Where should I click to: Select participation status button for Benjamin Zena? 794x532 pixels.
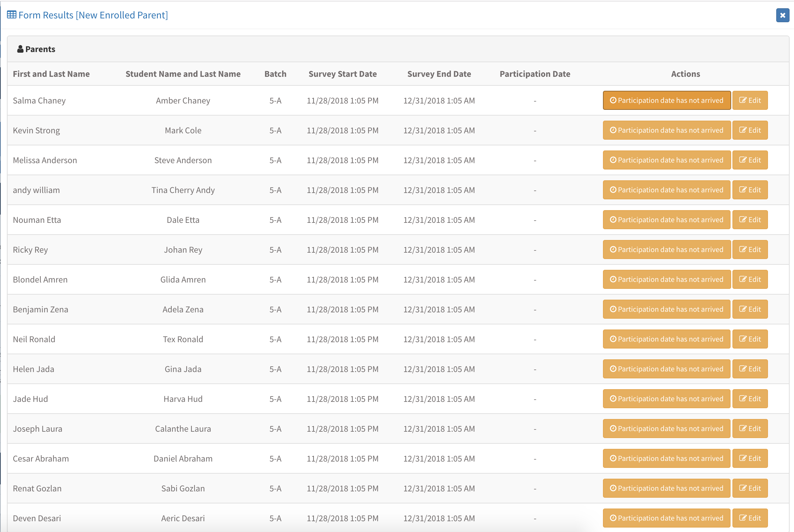tap(667, 309)
